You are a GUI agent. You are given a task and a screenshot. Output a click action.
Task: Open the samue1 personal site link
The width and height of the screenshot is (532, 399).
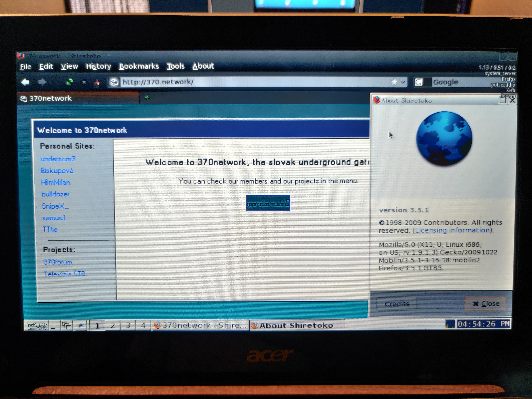54,218
